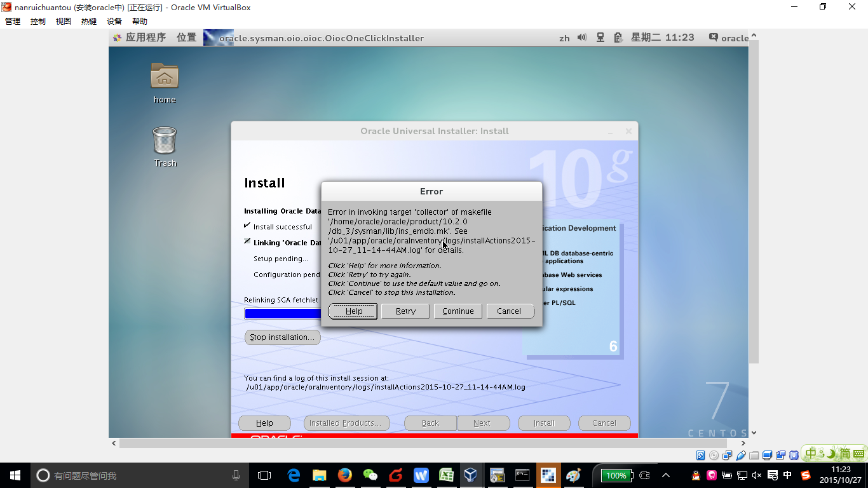Launch Microsoft Edge from taskbar
This screenshot has width=868, height=488.
[x=294, y=475]
